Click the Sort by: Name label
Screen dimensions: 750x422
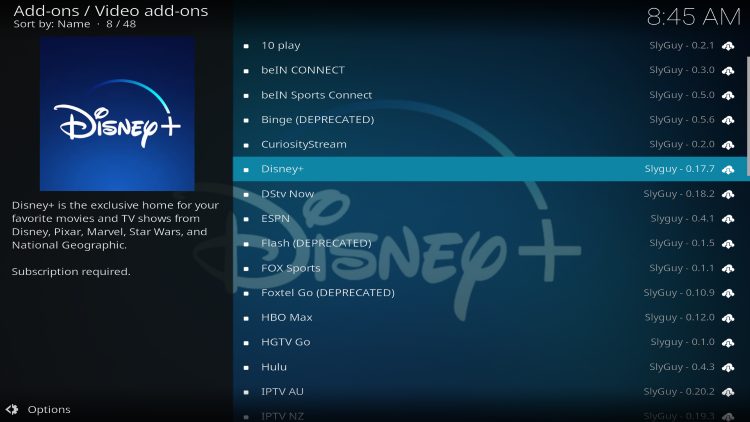click(x=52, y=24)
